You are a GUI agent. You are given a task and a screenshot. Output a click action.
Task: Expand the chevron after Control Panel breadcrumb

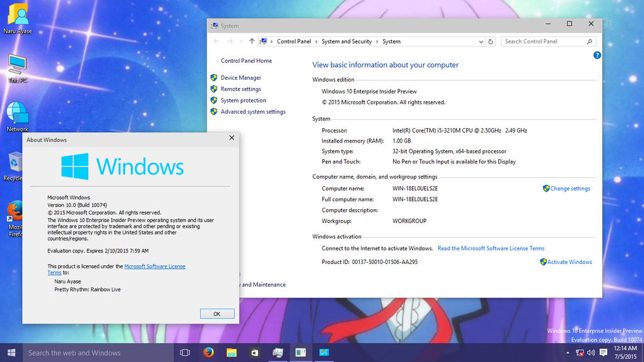click(316, 41)
